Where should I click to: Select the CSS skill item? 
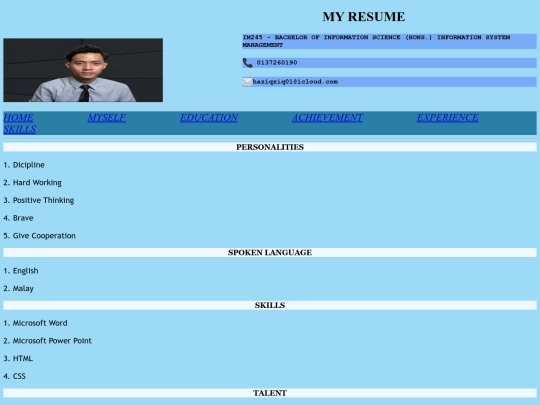click(x=14, y=376)
